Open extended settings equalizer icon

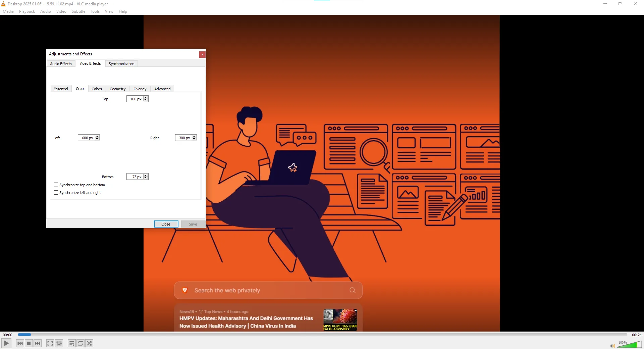coord(59,343)
